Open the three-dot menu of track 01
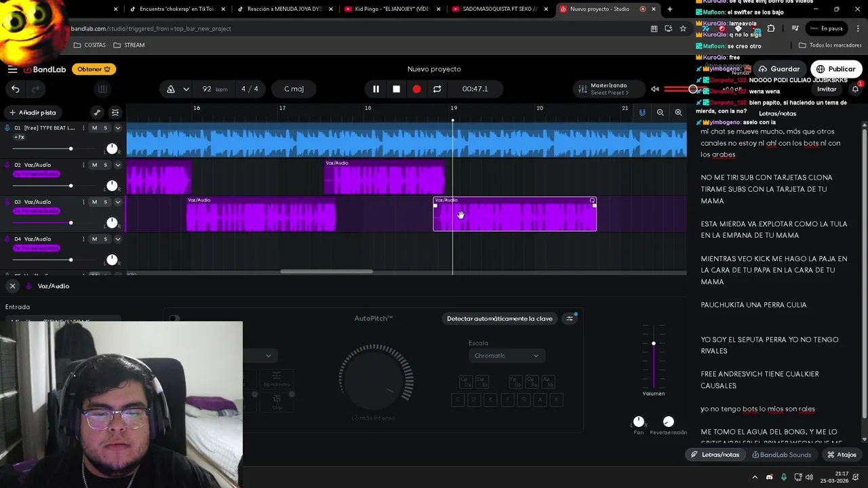The height and width of the screenshot is (488, 868). (x=83, y=127)
